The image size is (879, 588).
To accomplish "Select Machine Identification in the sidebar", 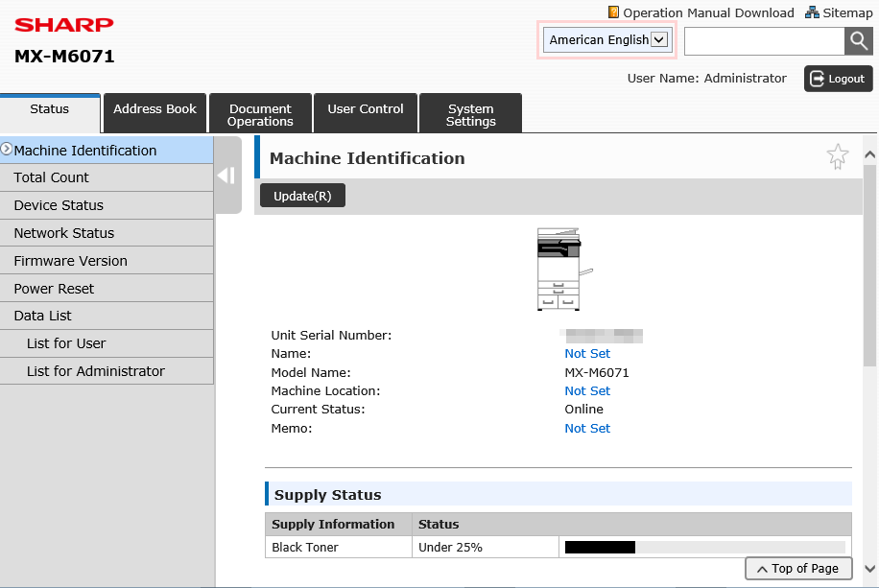I will click(107, 151).
